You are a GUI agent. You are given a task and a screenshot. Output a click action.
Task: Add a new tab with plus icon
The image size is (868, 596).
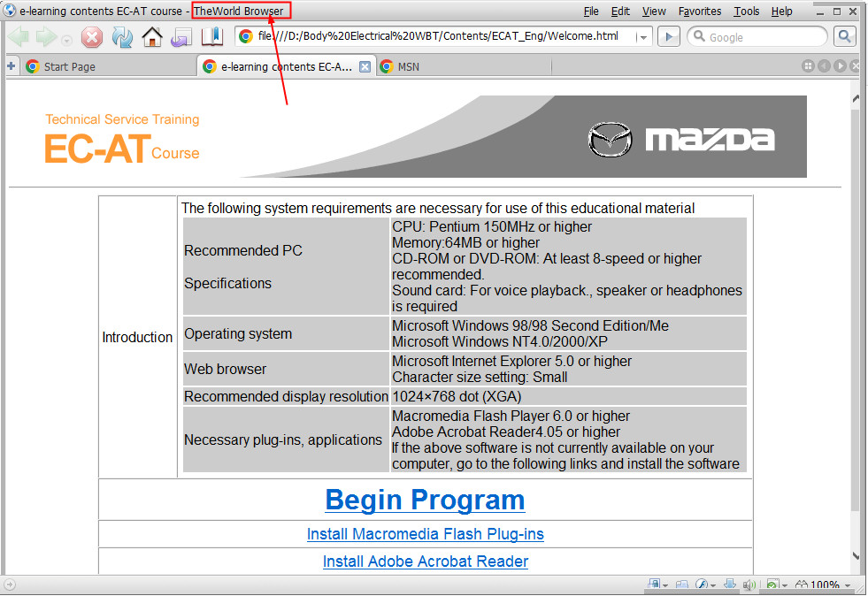(x=12, y=65)
